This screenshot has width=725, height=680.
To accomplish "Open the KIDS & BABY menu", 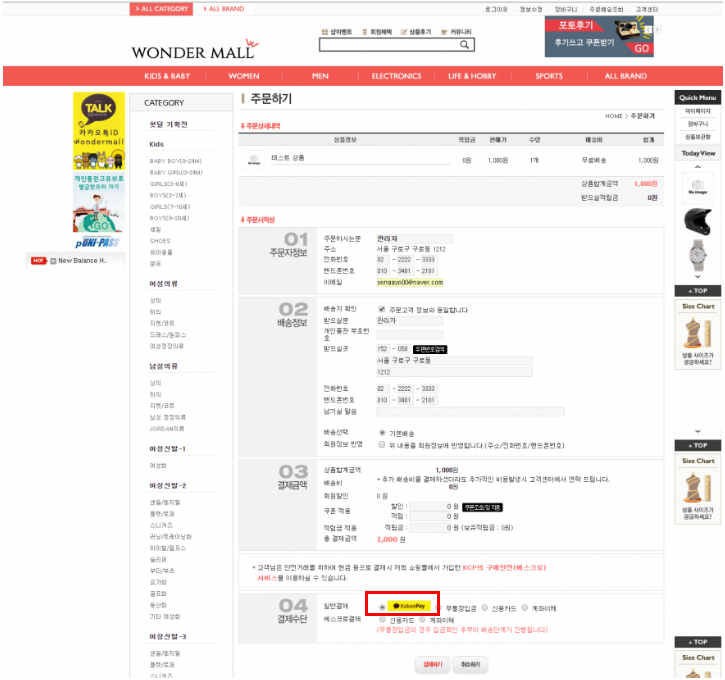I will tap(166, 76).
